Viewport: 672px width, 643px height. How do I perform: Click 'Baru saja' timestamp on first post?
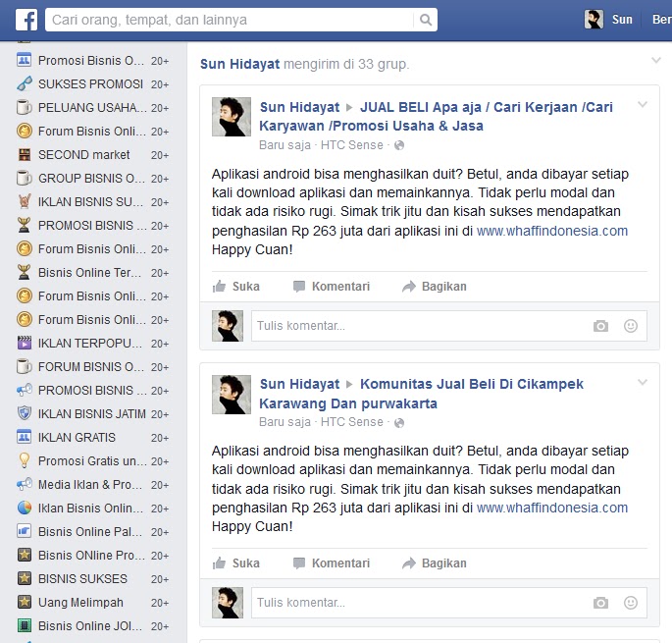tap(284, 145)
